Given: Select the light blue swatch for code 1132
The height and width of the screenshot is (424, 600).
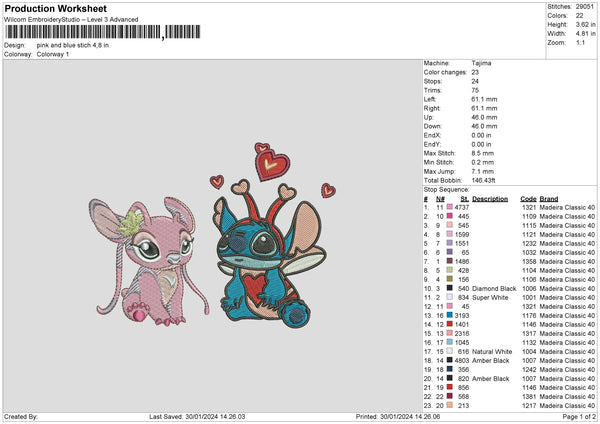Looking at the screenshot, I should pos(450,342).
